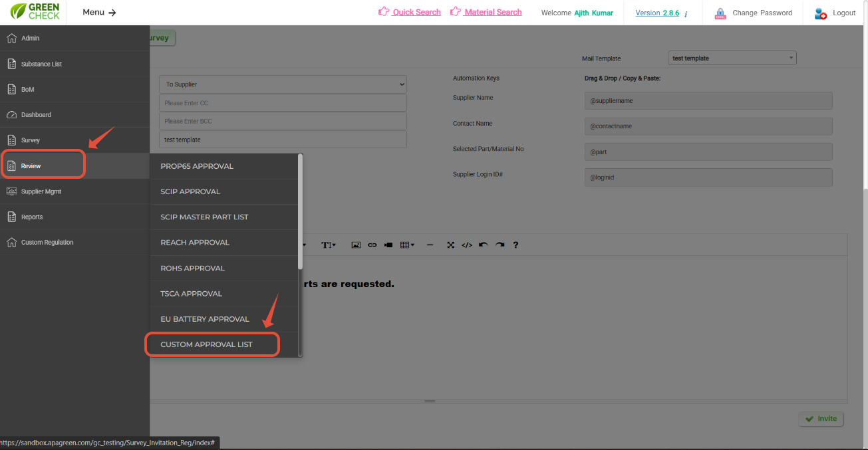Click the Quick Search hand icon
Screen dimensions: 868x450
384,11
